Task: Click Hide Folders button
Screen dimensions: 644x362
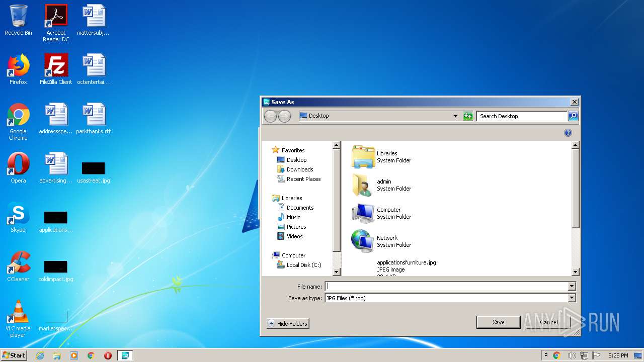Action: pos(288,324)
